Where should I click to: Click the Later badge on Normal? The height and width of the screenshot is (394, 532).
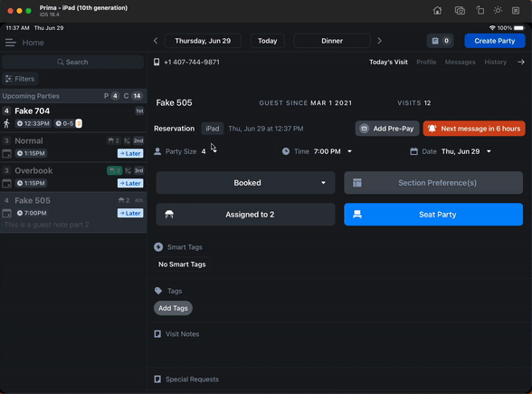click(130, 153)
